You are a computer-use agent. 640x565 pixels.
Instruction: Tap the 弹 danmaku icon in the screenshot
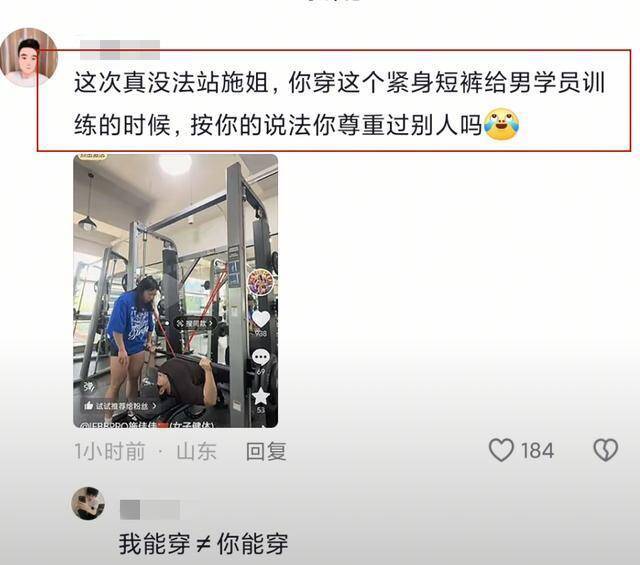click(x=88, y=385)
